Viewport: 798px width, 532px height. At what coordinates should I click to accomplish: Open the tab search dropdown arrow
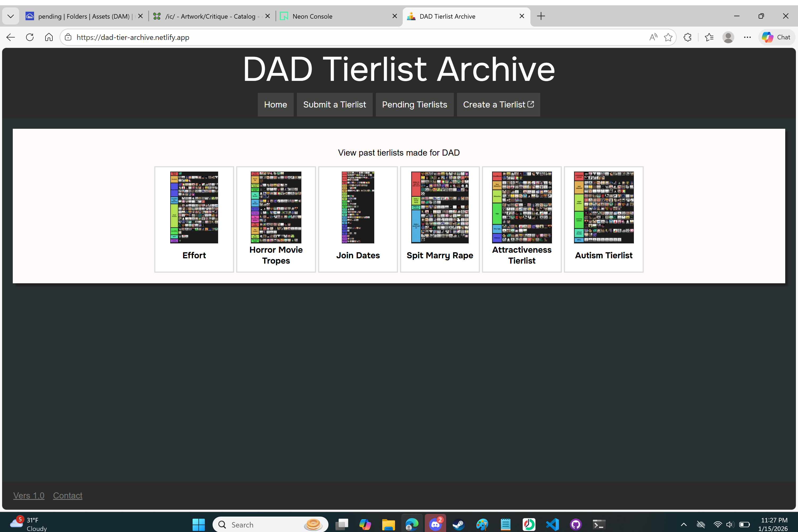11,16
